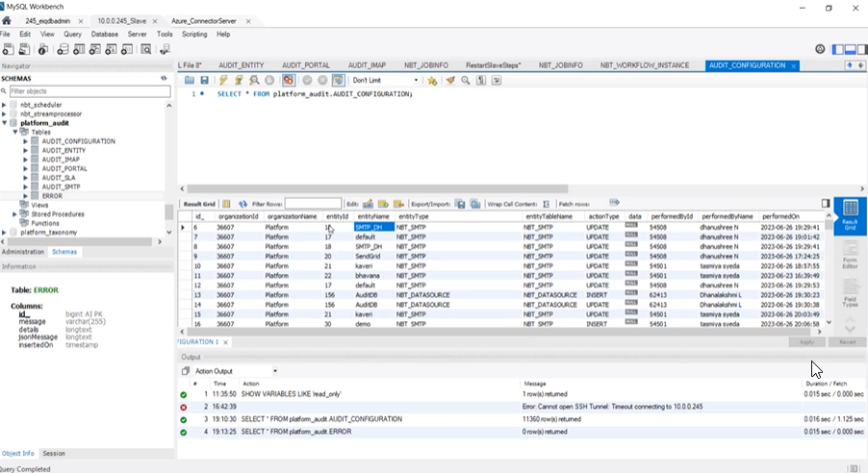Open Workbench preferences gear icon
This screenshot has height=473, width=868.
click(x=820, y=49)
